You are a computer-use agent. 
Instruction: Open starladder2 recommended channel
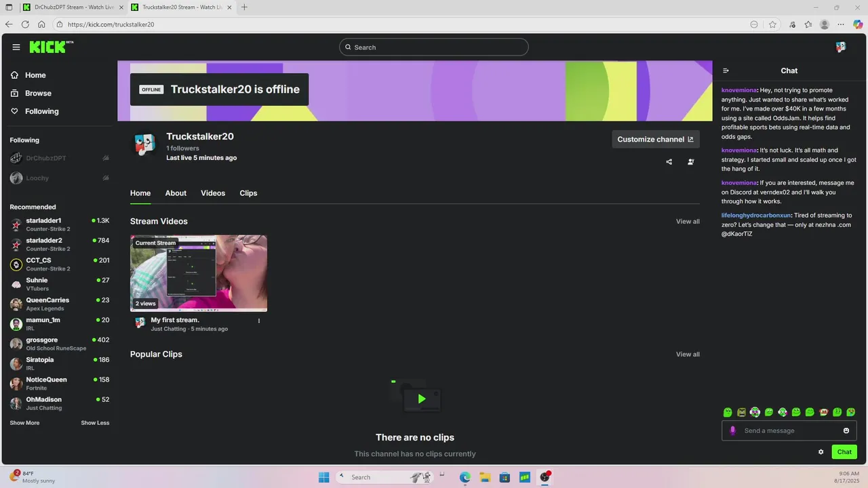60,244
